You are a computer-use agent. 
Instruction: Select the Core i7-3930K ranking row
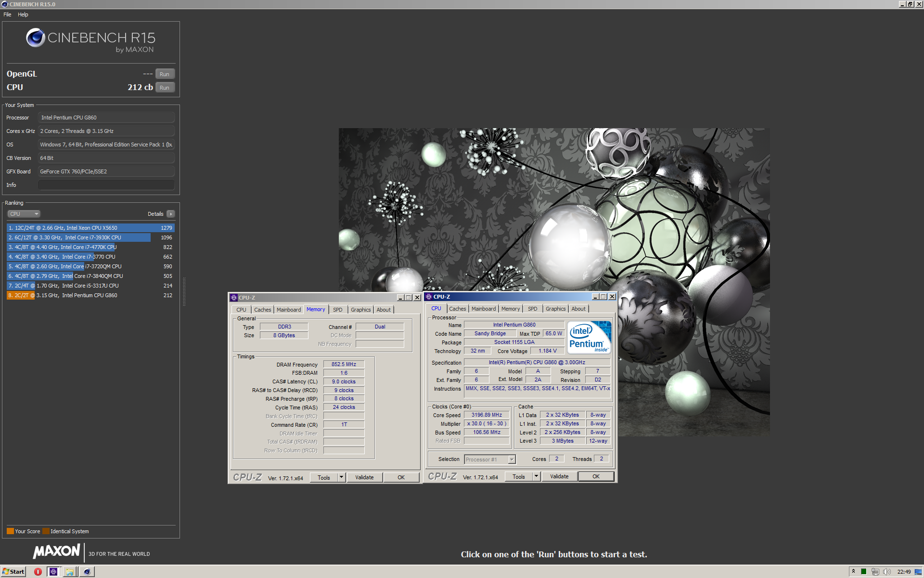pyautogui.click(x=90, y=237)
